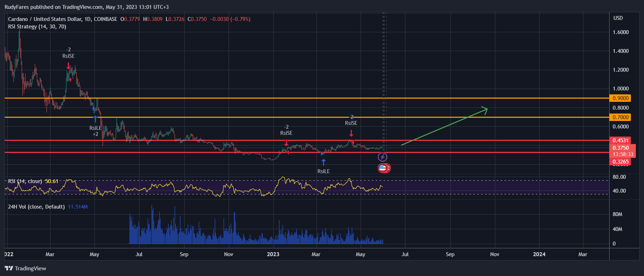Image resolution: width=644 pixels, height=276 pixels.
Task: Click the blue RsiLE arrow near May 2022
Action: click(95, 118)
